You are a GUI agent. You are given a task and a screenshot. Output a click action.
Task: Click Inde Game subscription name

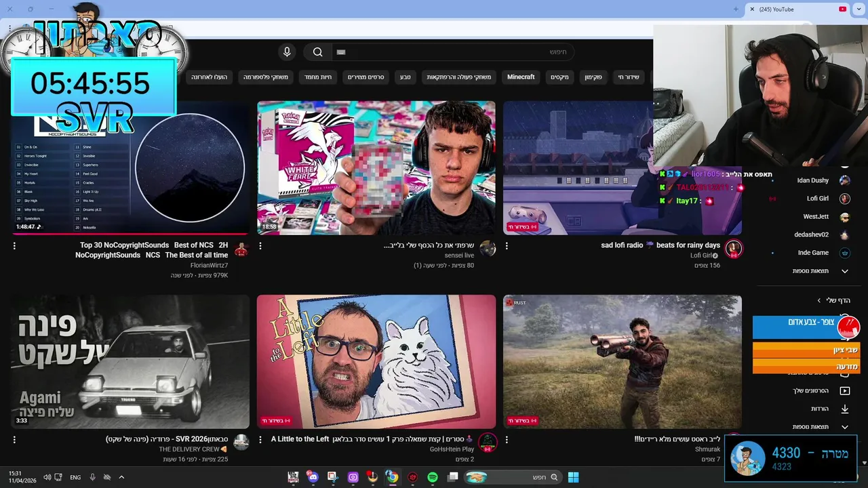(813, 253)
